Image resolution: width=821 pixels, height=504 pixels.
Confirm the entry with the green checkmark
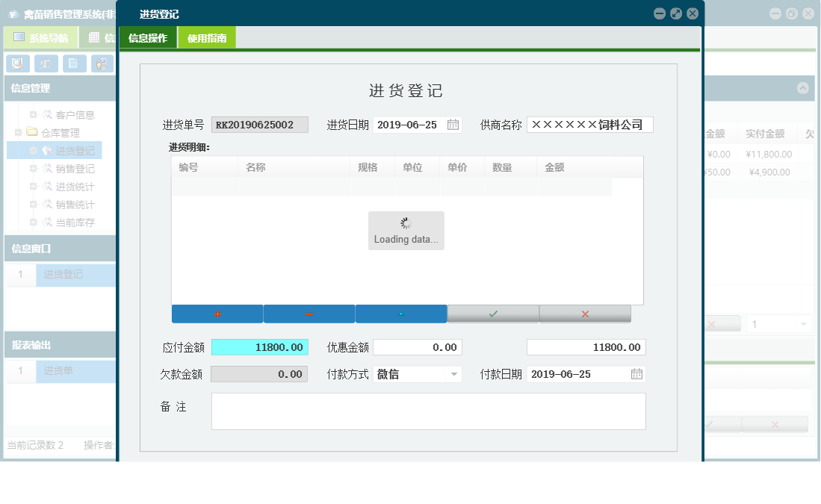click(x=493, y=314)
